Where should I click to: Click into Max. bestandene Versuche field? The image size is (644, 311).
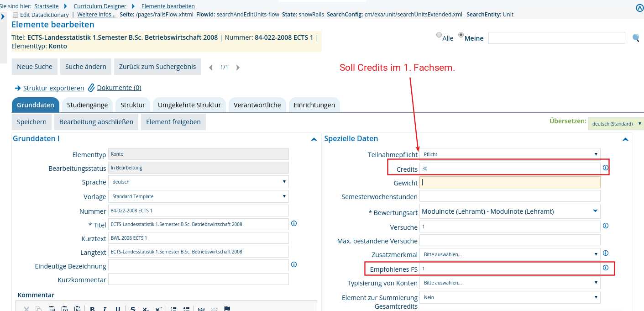click(x=510, y=240)
